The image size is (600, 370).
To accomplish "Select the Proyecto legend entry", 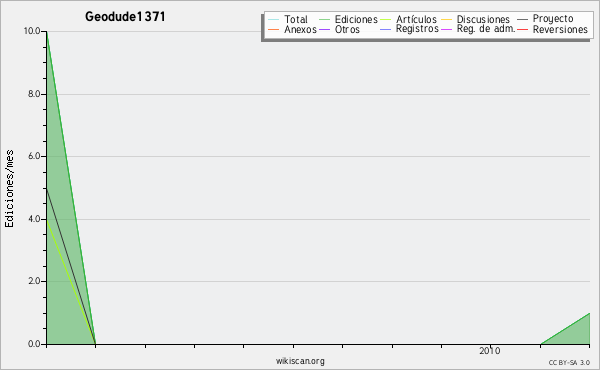I will click(546, 19).
